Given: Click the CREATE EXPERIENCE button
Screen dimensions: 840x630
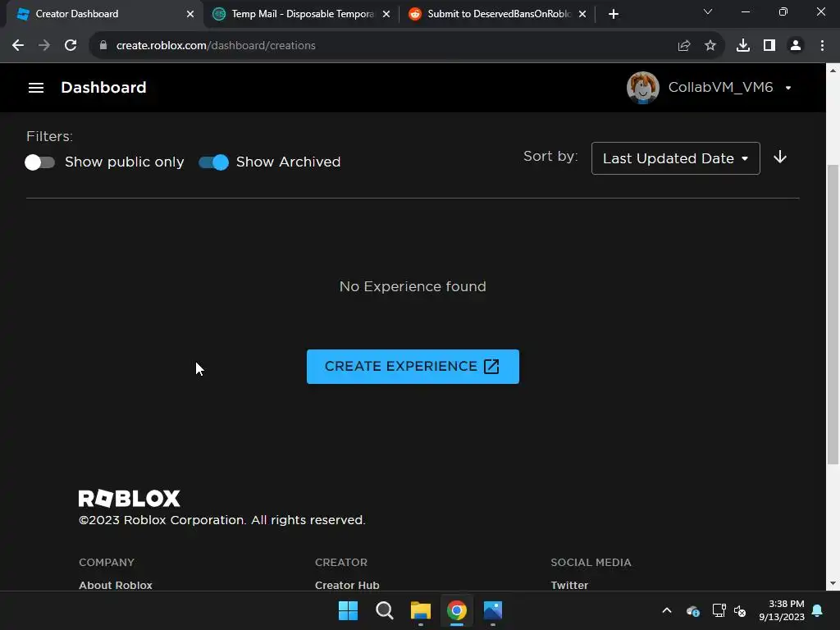Looking at the screenshot, I should (413, 367).
